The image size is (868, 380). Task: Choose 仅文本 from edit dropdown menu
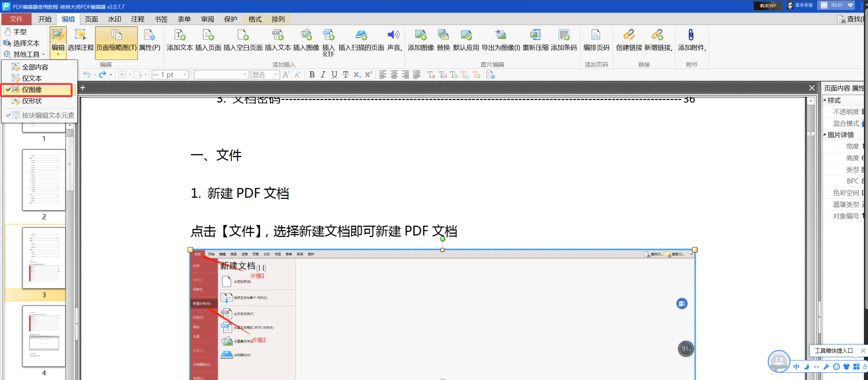[x=32, y=79]
